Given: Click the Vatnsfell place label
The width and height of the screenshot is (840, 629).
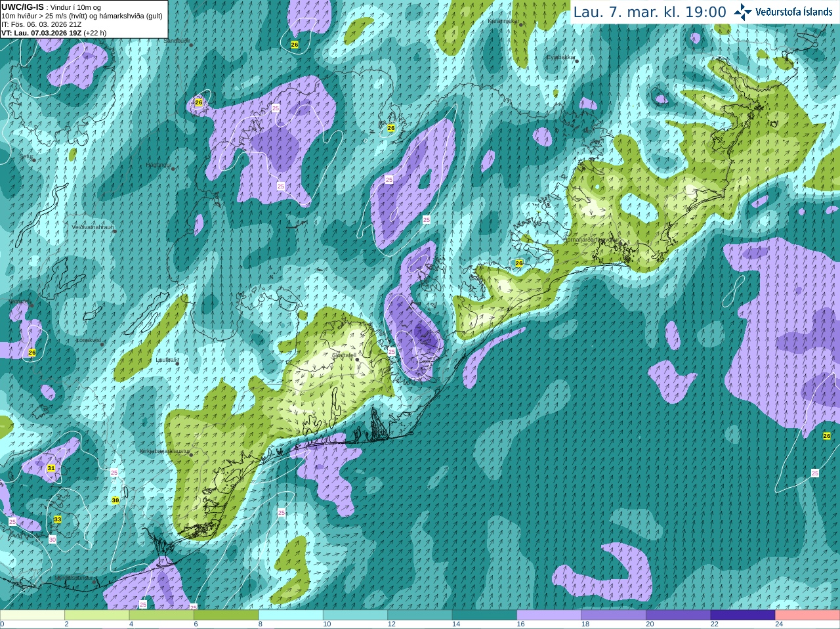Looking at the screenshot, I should [x=20, y=302].
